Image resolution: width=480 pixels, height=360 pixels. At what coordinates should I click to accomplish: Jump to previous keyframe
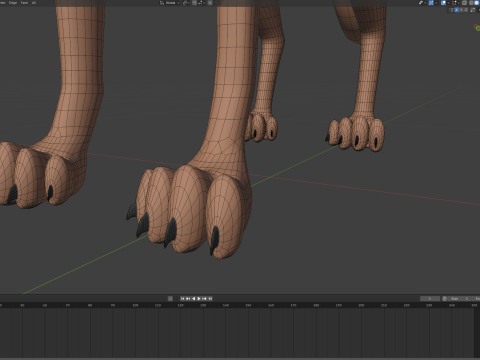pos(188,298)
